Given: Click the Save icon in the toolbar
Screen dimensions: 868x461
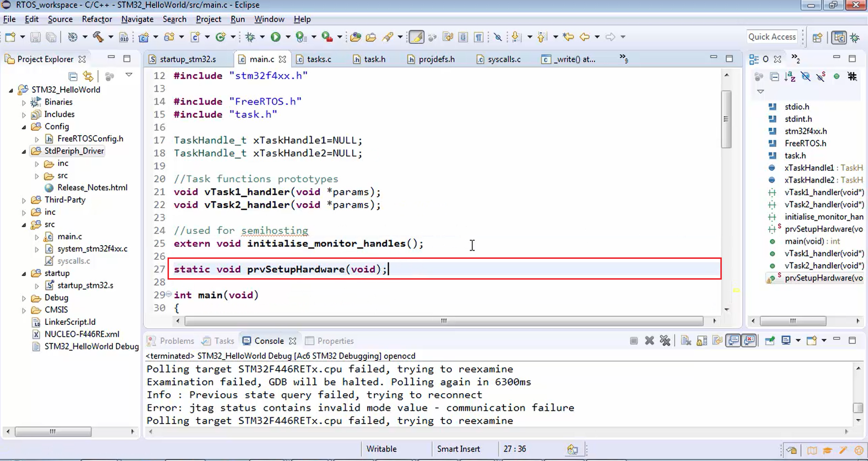Looking at the screenshot, I should (x=35, y=37).
